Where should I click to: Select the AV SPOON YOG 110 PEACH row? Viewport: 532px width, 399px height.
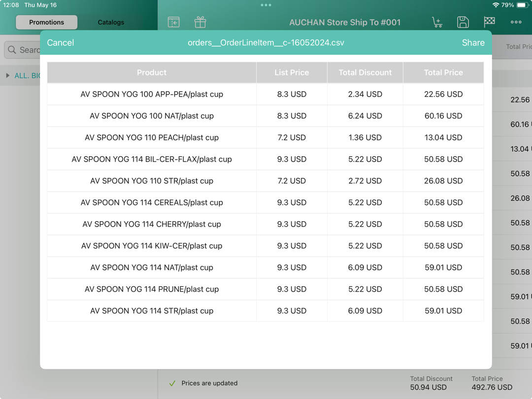(x=152, y=137)
